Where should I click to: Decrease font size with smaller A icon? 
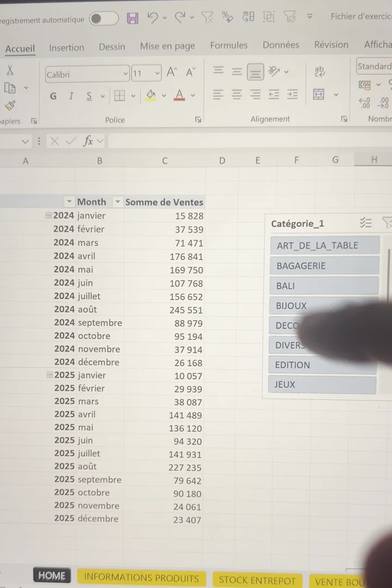191,72
